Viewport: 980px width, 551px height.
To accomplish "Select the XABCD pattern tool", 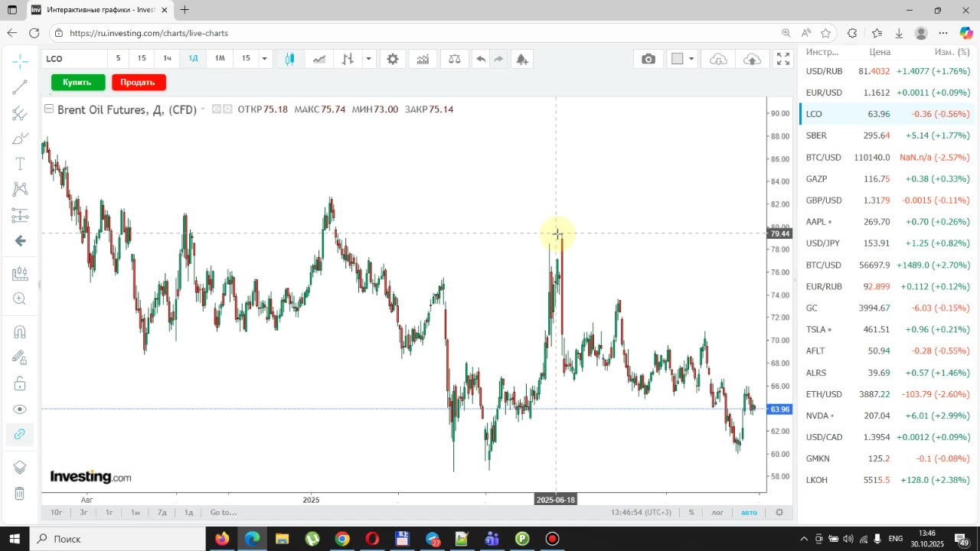I will [20, 189].
